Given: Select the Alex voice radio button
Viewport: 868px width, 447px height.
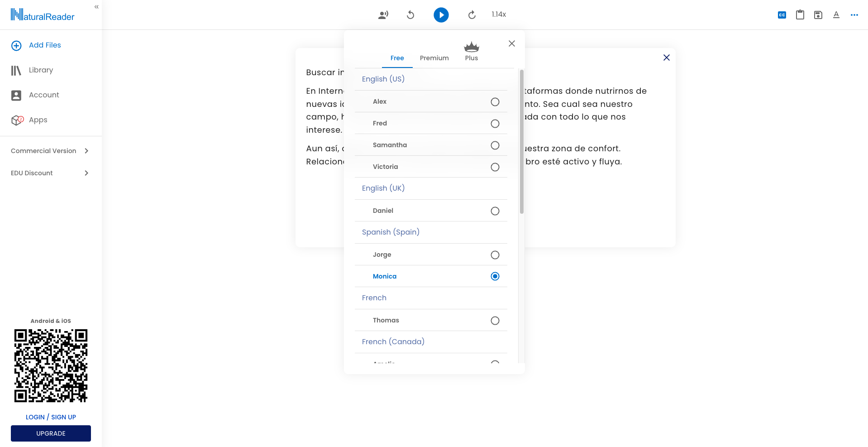Looking at the screenshot, I should point(495,102).
